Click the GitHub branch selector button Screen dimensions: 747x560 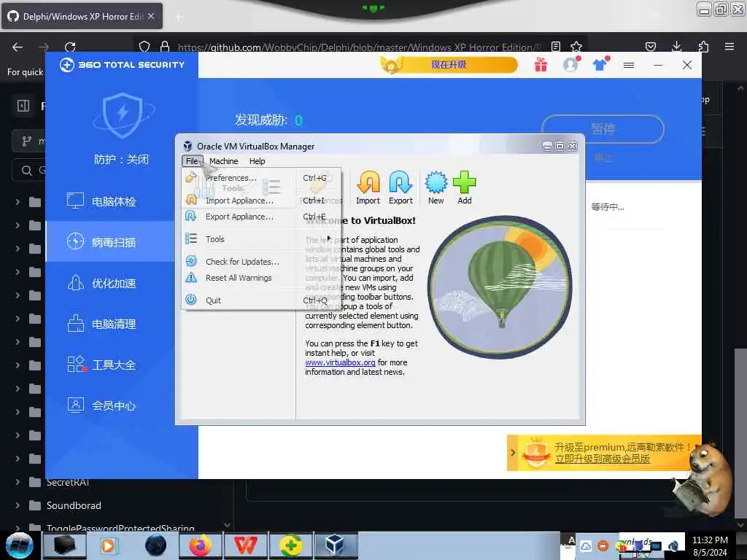(x=29, y=141)
